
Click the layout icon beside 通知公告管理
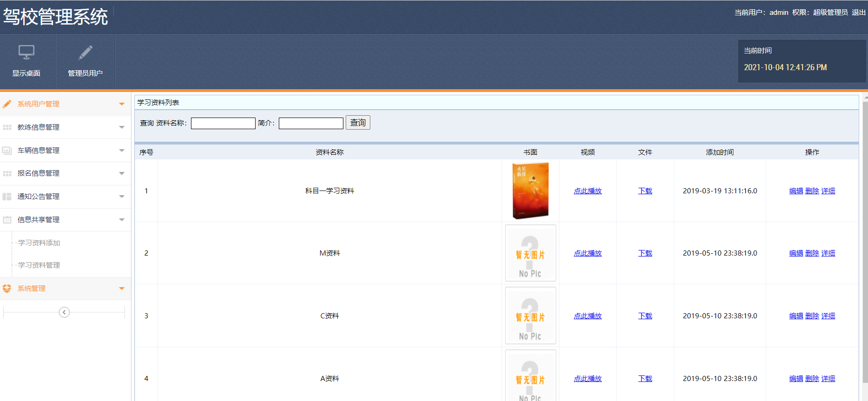point(7,197)
